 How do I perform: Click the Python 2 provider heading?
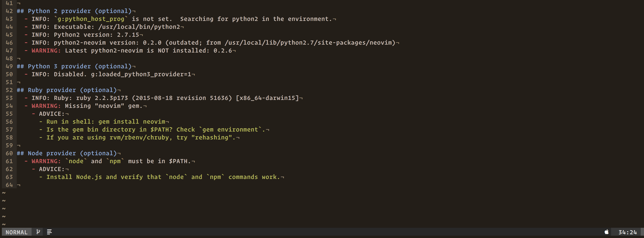75,11
